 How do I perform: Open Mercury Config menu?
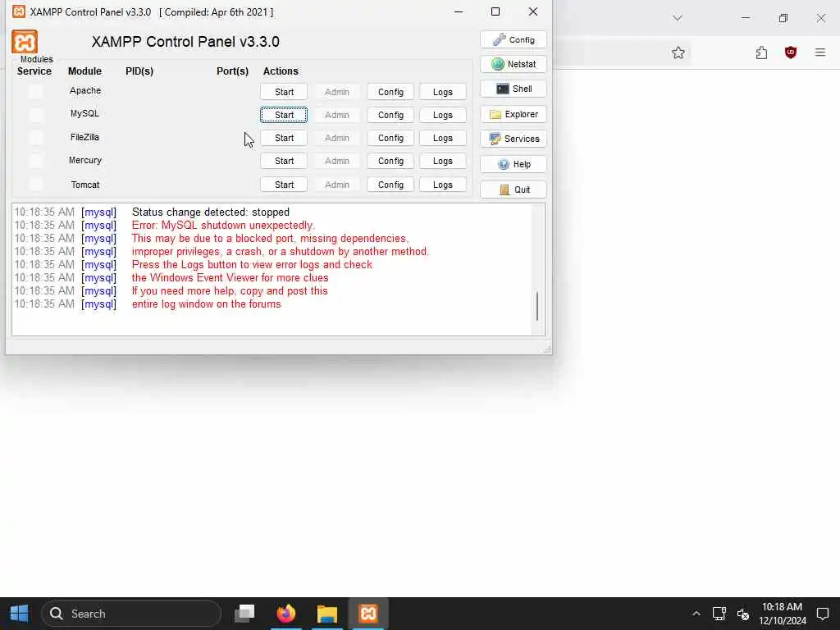(390, 161)
